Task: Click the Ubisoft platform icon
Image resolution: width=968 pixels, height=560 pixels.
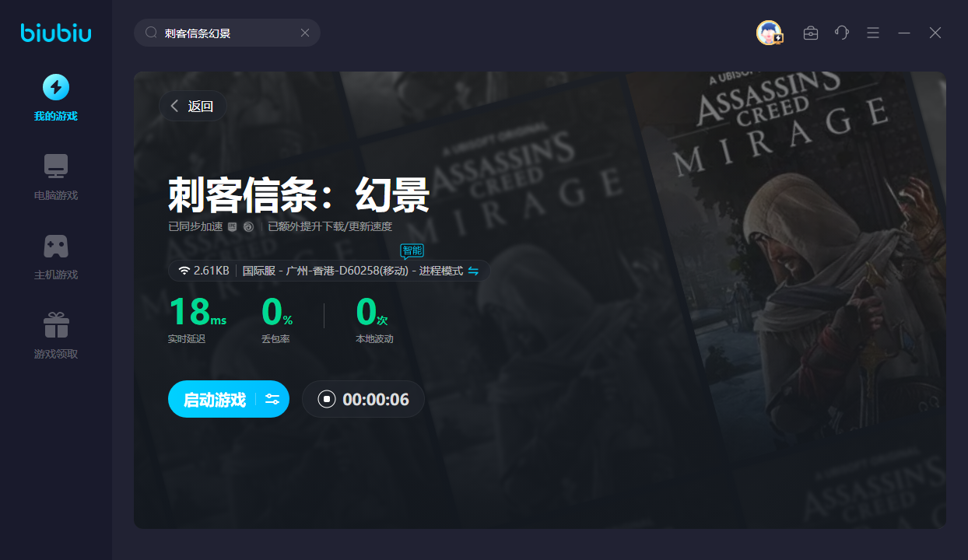Action: [x=248, y=227]
